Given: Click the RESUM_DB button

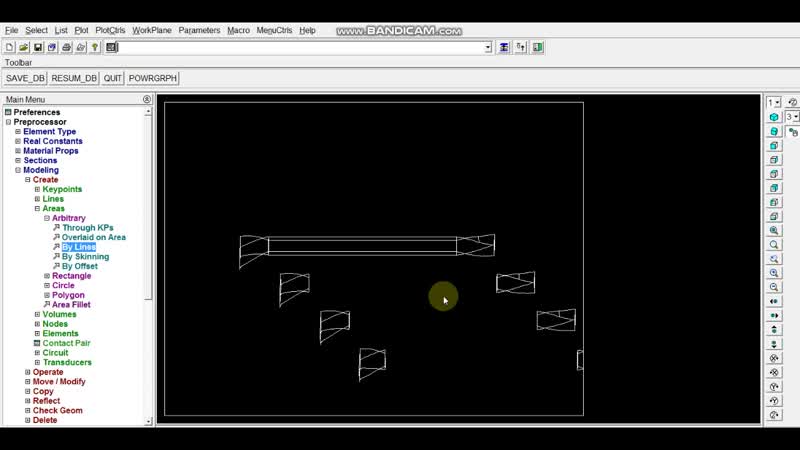Looking at the screenshot, I should 74,78.
